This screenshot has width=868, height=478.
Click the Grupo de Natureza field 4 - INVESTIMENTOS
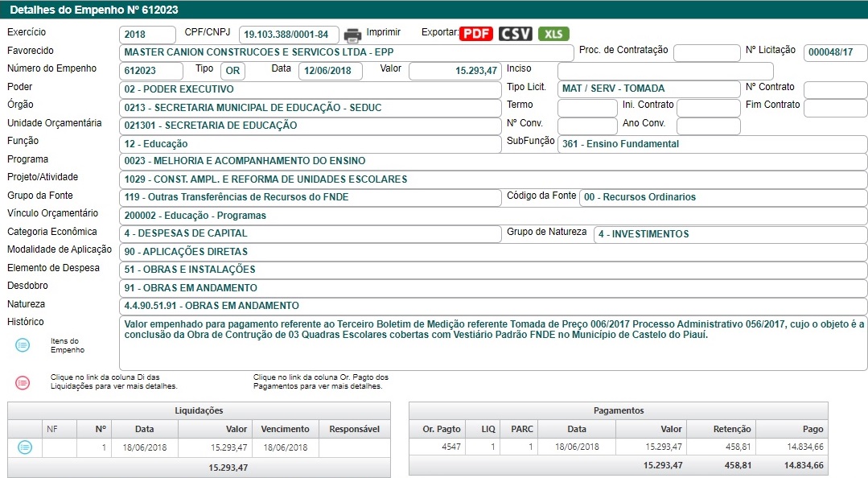click(x=730, y=234)
